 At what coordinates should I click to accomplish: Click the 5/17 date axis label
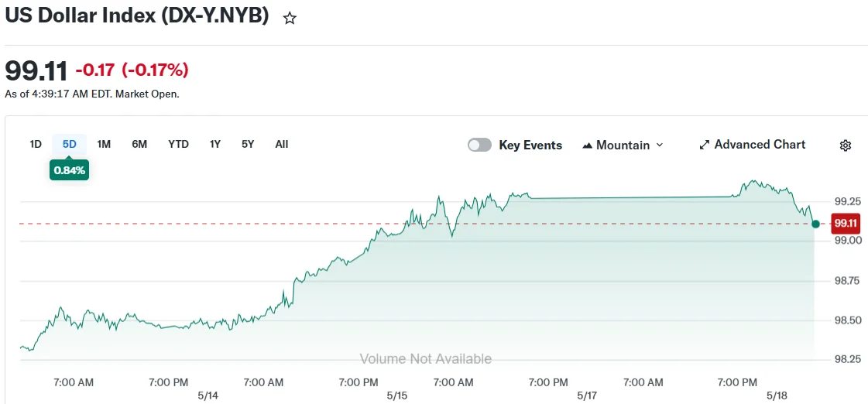pyautogui.click(x=588, y=396)
